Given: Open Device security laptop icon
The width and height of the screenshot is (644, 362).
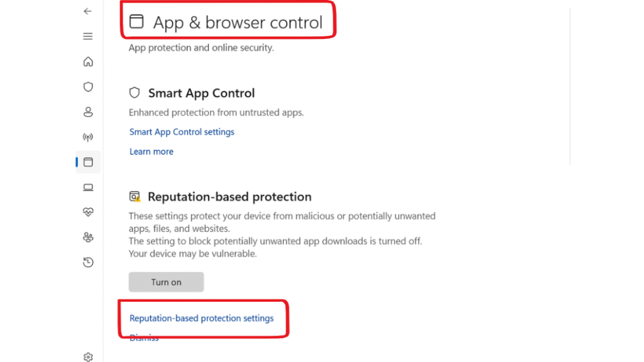Looking at the screenshot, I should point(88,187).
